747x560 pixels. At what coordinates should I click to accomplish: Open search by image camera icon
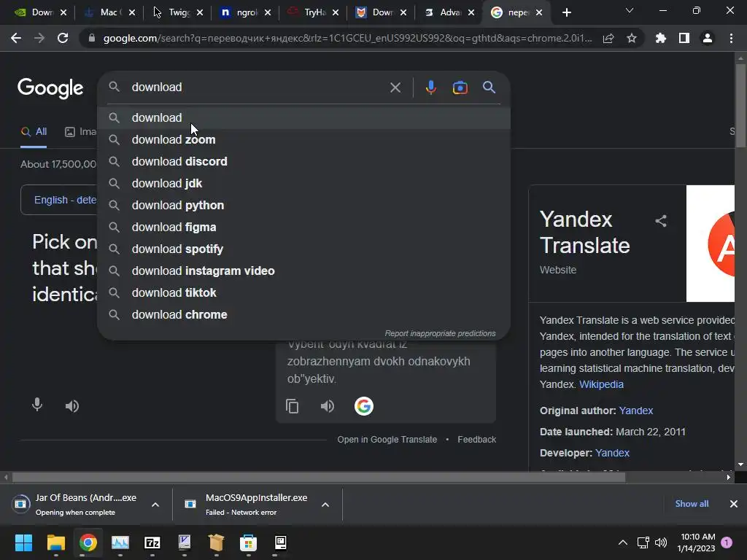[x=460, y=87]
